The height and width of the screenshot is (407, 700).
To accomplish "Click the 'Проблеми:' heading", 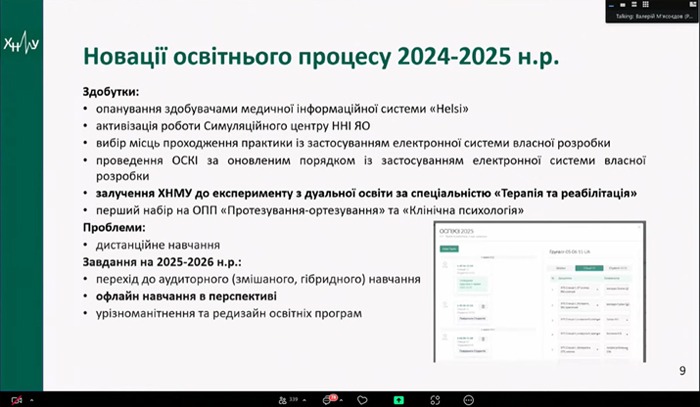I will (x=114, y=228).
